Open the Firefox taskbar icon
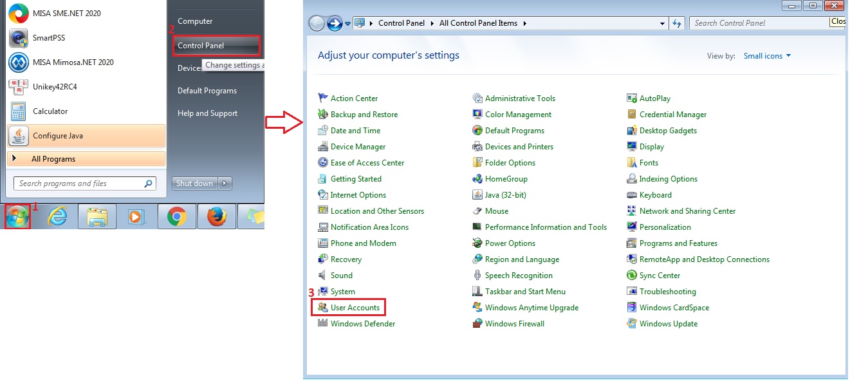868x385 pixels. [x=217, y=217]
